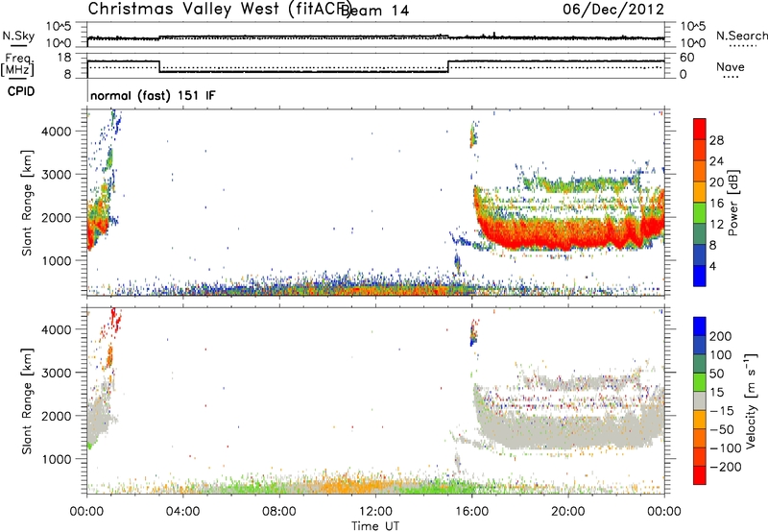Click the 'Beam 14' label

376,11
